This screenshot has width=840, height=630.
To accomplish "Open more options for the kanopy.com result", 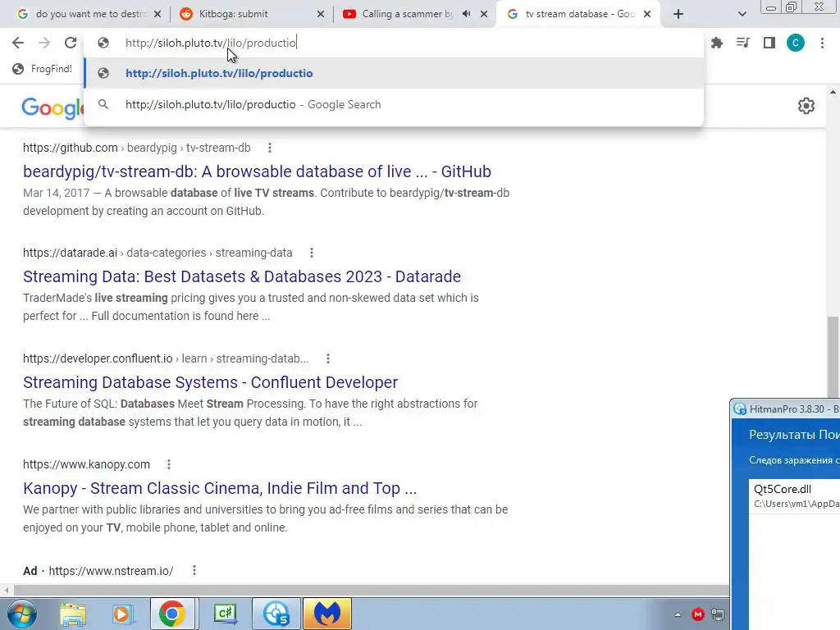I will [169, 464].
